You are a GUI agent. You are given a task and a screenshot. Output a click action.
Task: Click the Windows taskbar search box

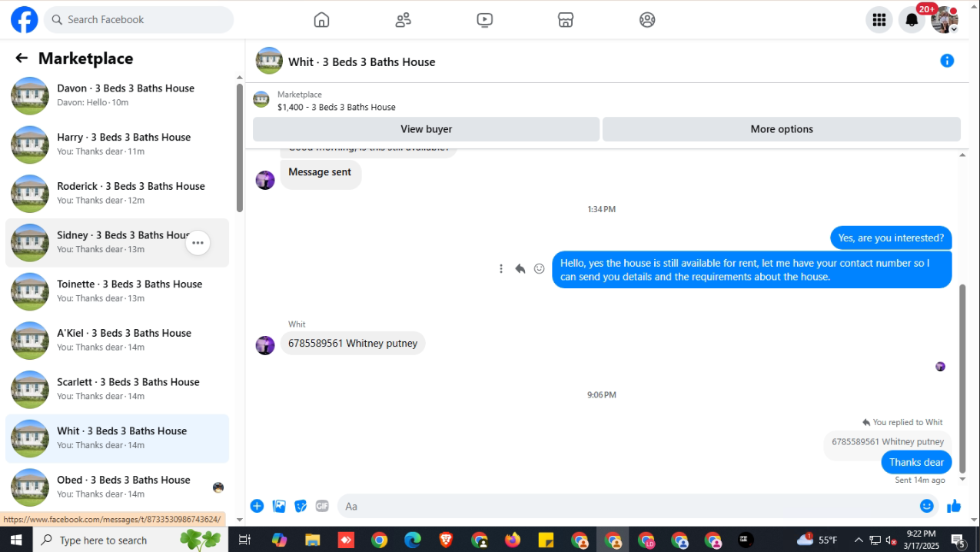point(131,540)
